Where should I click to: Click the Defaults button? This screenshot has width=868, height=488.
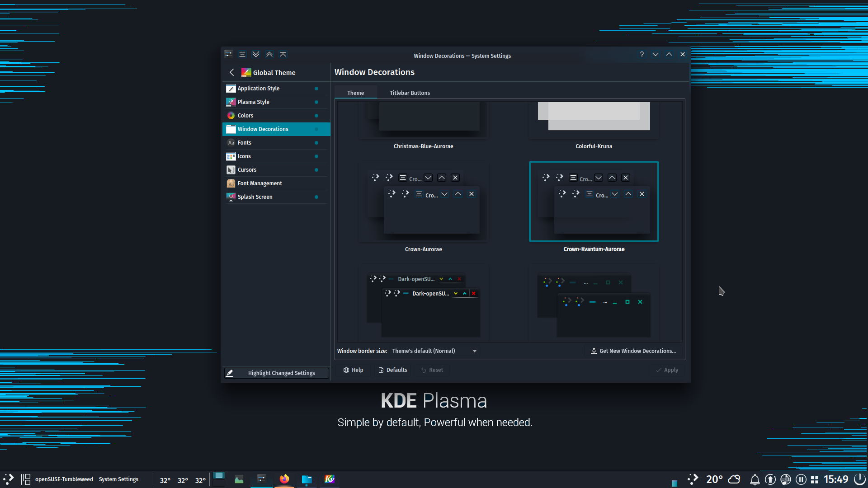[x=393, y=370]
